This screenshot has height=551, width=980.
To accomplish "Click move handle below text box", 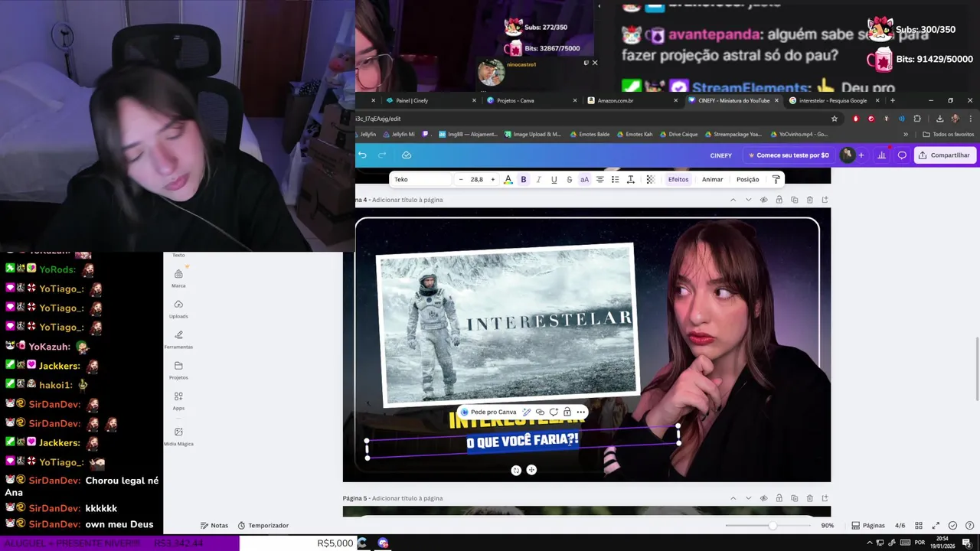I will (531, 470).
